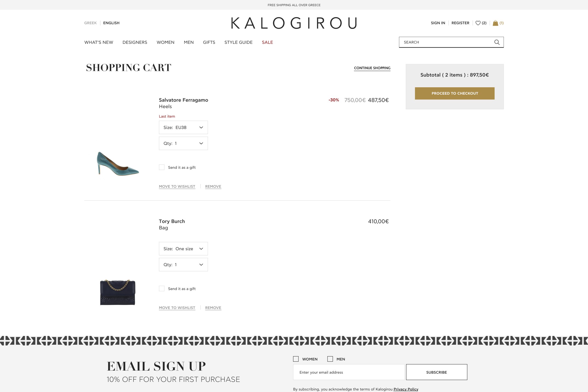Viewport: 588px width, 392px height.
Task: Click Proceed to Checkout
Action: point(455,93)
